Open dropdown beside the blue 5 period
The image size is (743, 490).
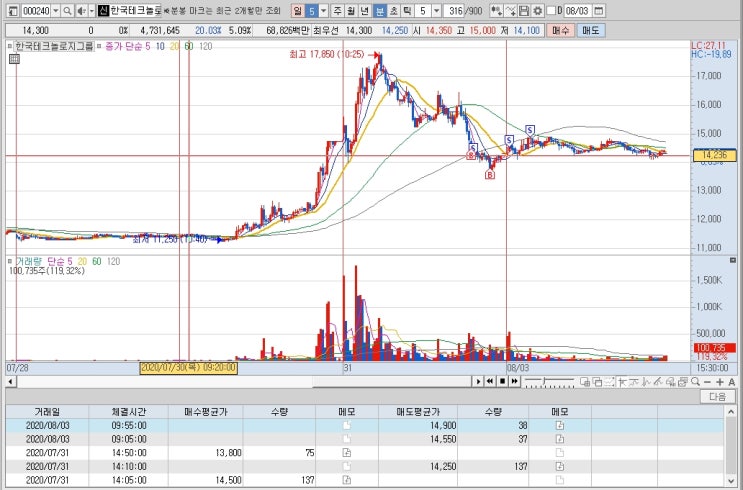(324, 10)
